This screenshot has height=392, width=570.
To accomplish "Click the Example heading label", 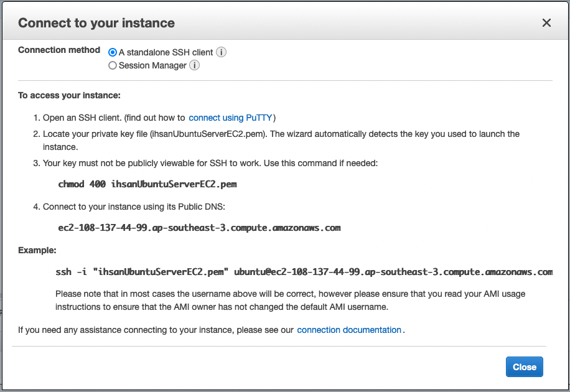I will point(37,250).
